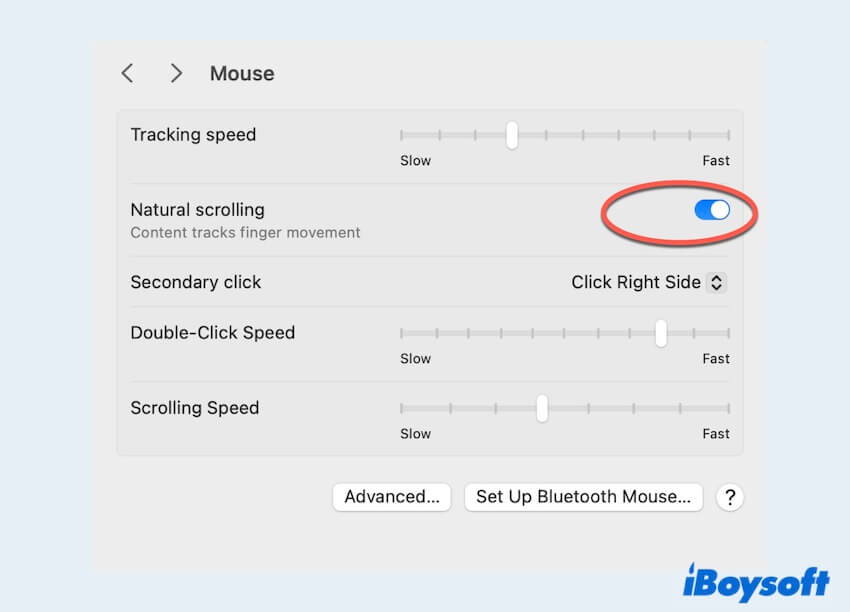Click the up-down chevron beside Click Right Side
The height and width of the screenshot is (612, 850).
[x=716, y=282]
